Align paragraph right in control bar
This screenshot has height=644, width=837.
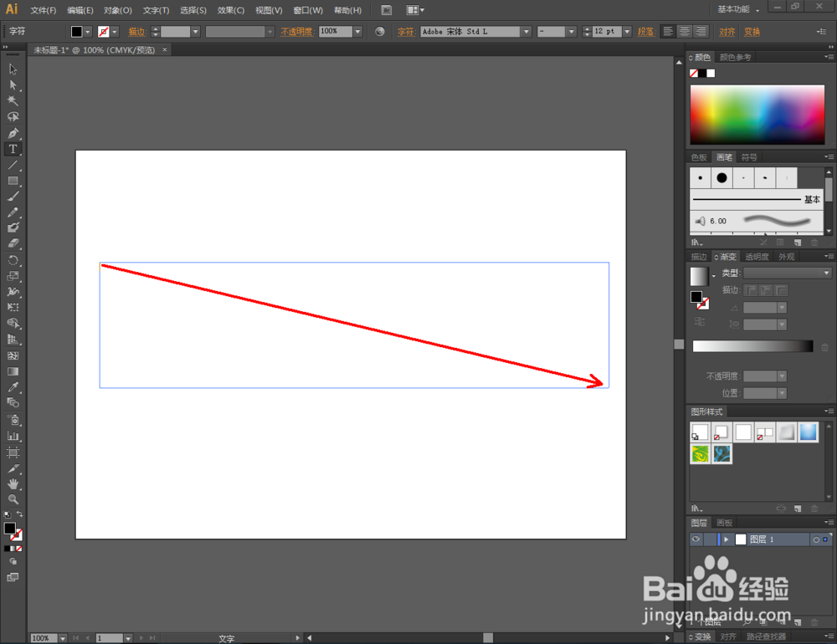701,32
